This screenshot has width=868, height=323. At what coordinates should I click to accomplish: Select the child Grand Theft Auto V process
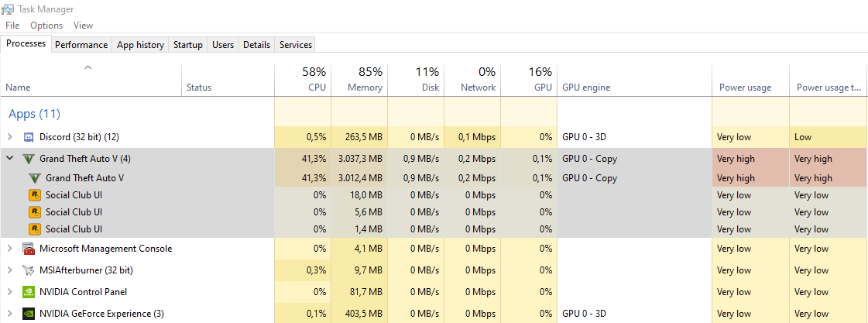point(84,178)
